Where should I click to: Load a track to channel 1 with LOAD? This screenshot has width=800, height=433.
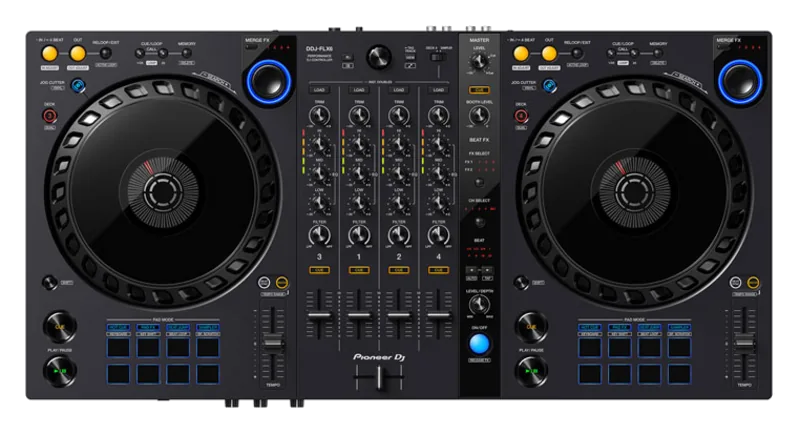[x=359, y=90]
